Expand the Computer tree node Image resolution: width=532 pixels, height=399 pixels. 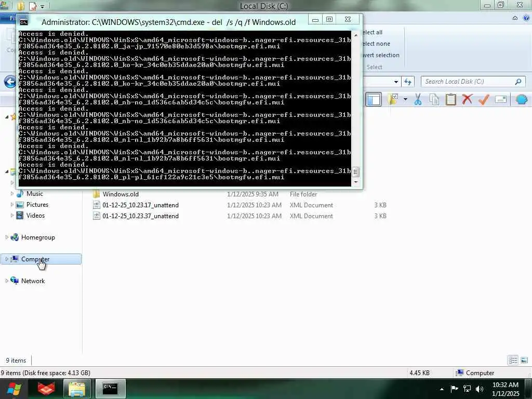tap(7, 259)
